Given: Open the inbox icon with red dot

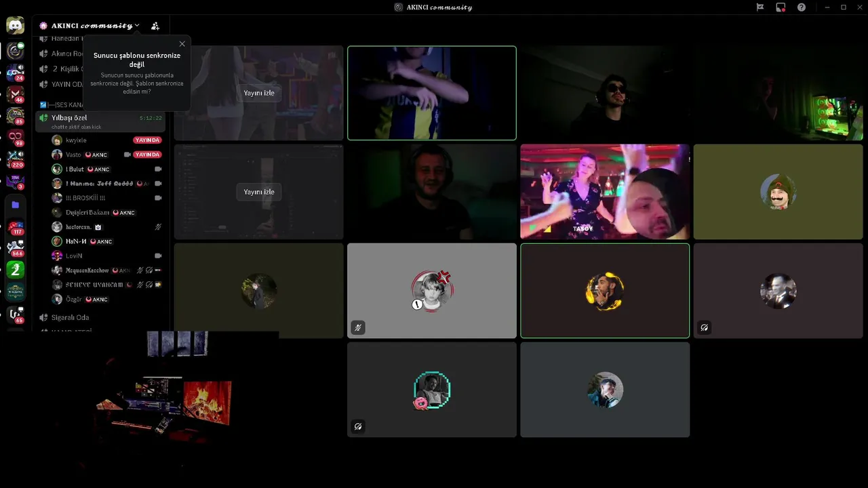Looking at the screenshot, I should 781,7.
